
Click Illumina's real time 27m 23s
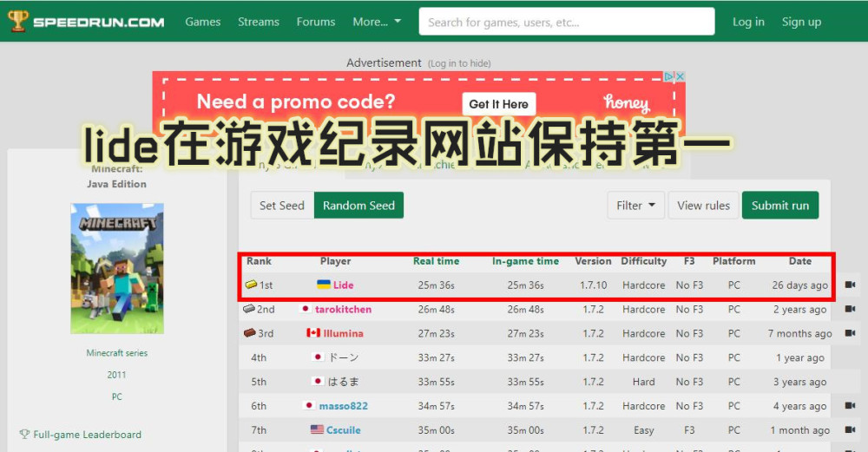(437, 334)
